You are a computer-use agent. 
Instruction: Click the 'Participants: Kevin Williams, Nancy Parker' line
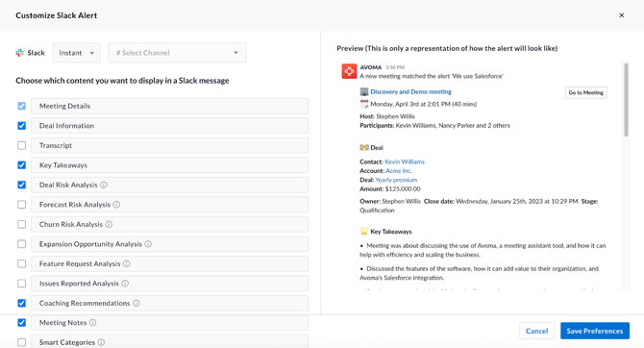(435, 125)
